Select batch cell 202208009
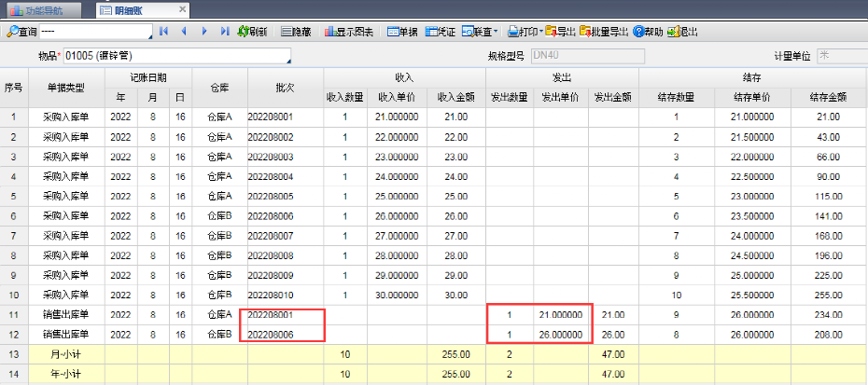The image size is (868, 385). tap(286, 276)
